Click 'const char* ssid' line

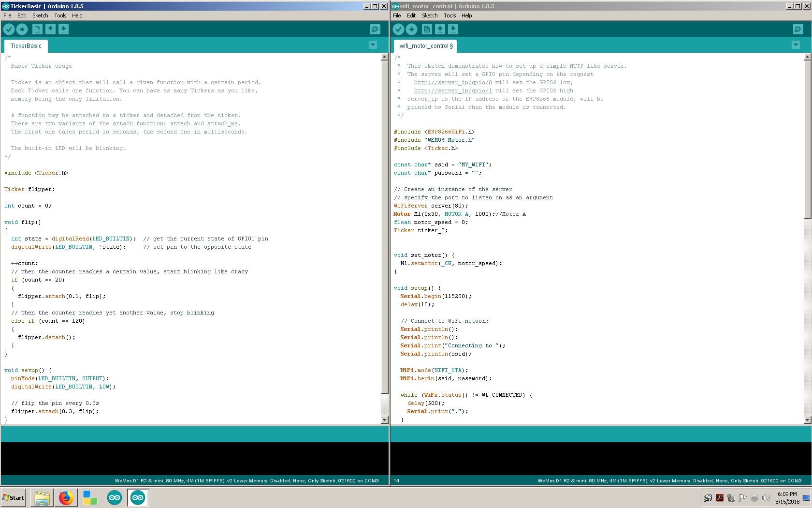pos(443,164)
